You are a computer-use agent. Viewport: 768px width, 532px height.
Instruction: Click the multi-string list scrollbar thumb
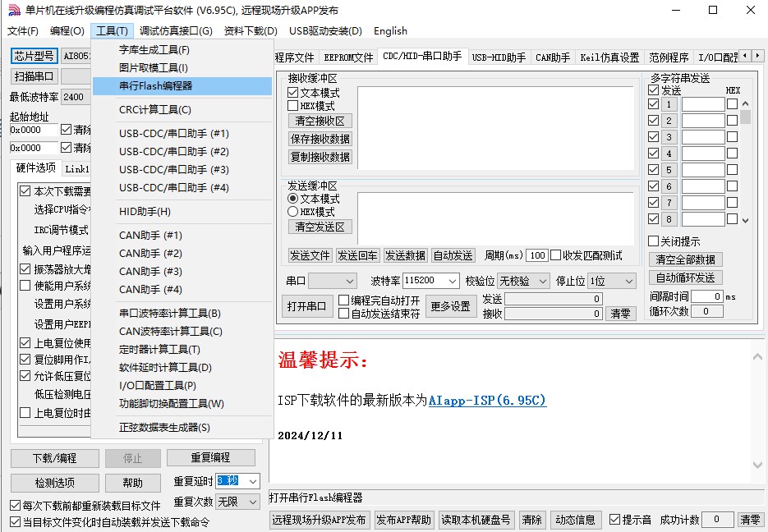[746, 117]
